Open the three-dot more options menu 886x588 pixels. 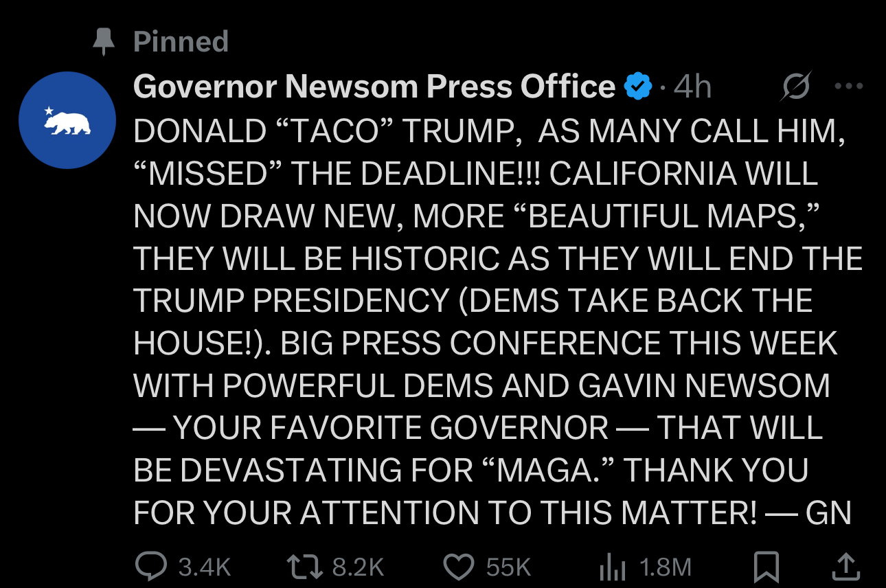coord(849,87)
